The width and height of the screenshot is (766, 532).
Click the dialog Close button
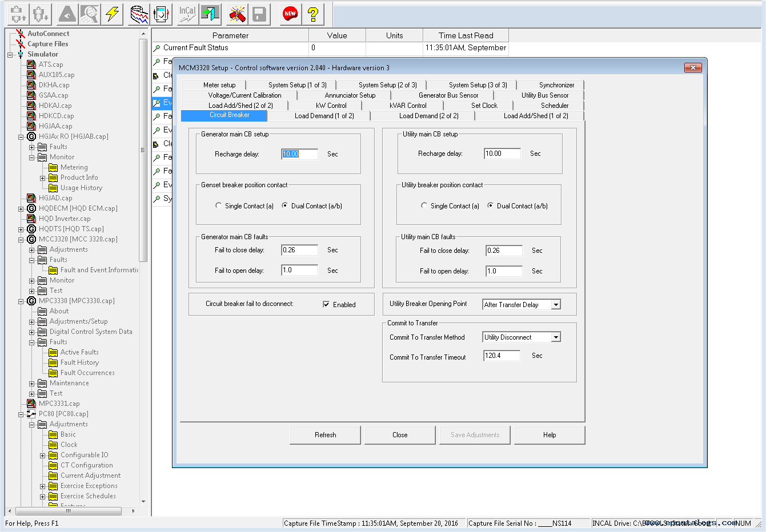coord(400,435)
